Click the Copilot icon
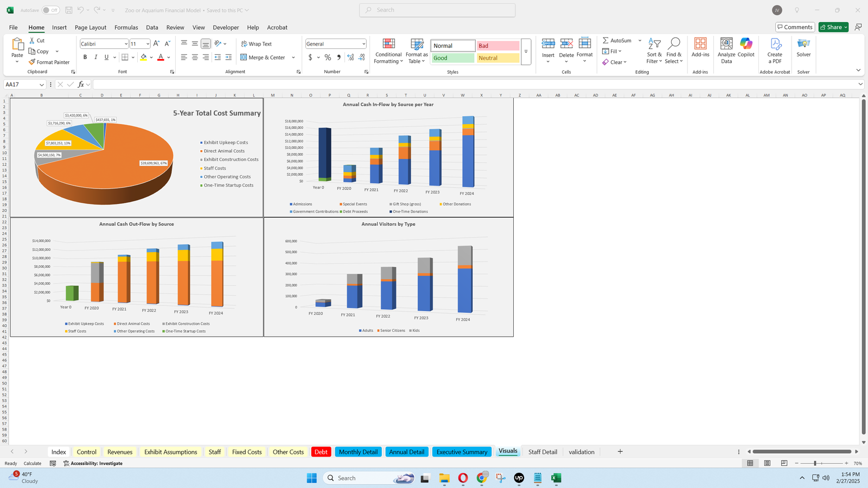Viewport: 868px width, 488px height. click(x=746, y=48)
